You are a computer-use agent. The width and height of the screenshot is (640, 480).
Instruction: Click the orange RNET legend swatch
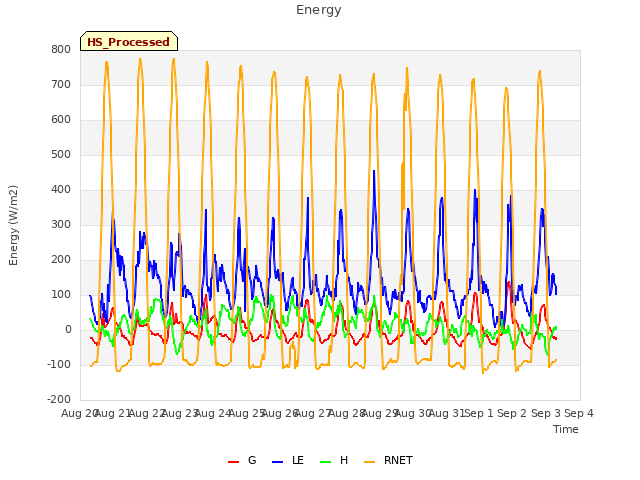pyautogui.click(x=369, y=462)
